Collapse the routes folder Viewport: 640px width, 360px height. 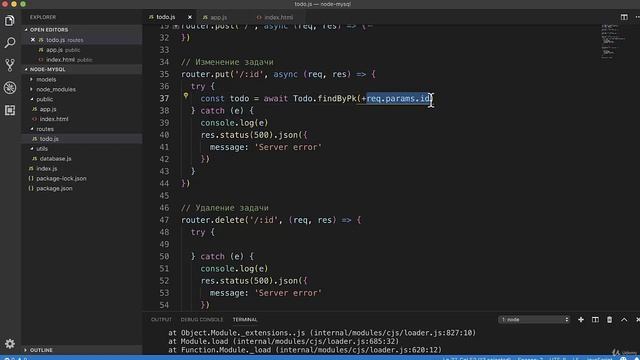click(45, 129)
